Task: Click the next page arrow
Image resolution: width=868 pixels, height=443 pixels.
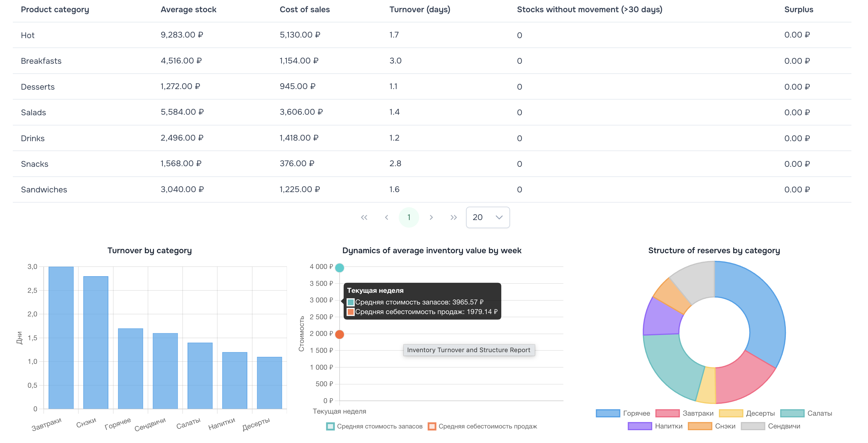Action: (x=432, y=217)
